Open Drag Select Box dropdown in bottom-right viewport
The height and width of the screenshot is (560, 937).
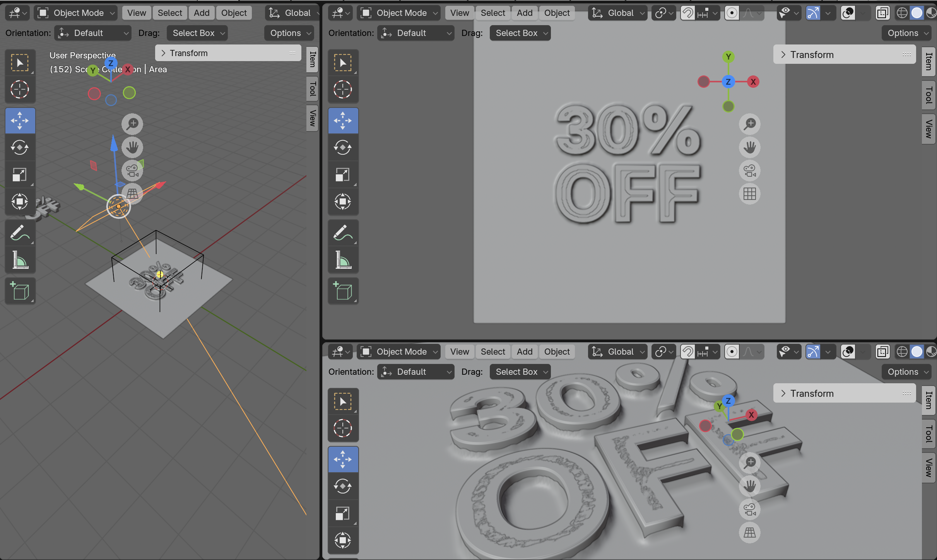[x=520, y=372]
